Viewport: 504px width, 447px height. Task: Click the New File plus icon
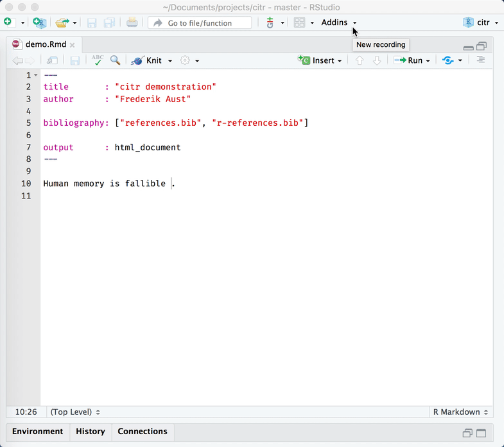coord(9,22)
